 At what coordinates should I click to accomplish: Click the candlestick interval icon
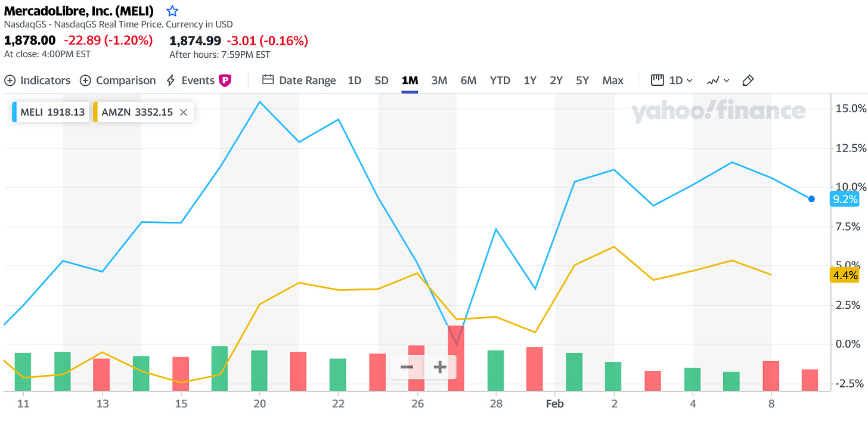(658, 80)
